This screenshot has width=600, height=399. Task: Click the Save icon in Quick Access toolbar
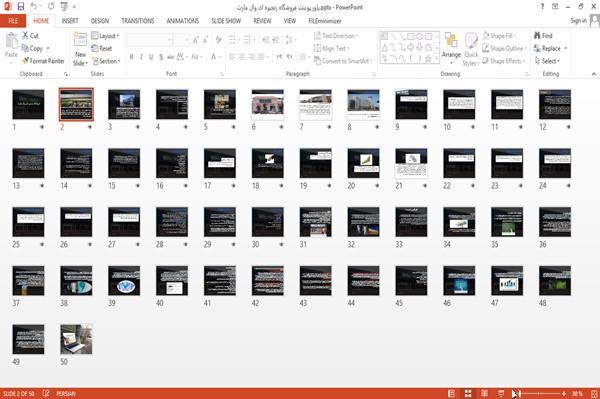coord(21,7)
